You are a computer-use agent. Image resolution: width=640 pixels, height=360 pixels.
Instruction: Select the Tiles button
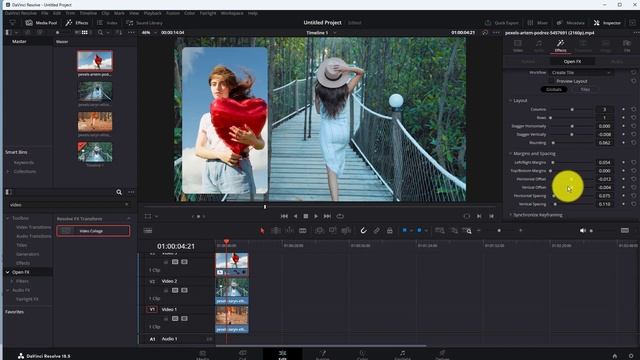[585, 89]
